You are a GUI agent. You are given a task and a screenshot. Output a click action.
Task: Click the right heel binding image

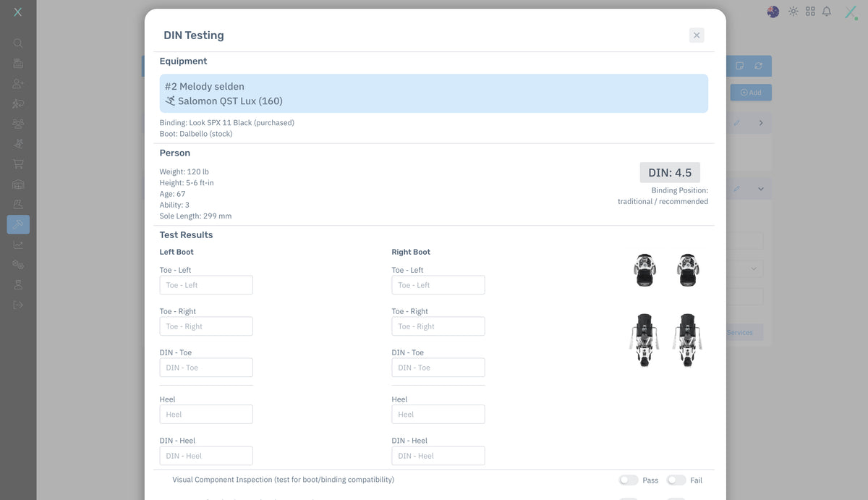687,340
